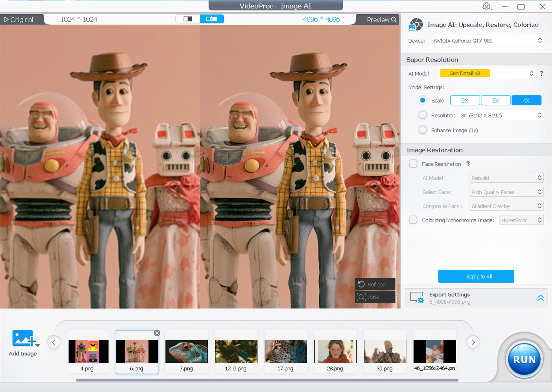This screenshot has width=552, height=392.
Task: Select the 4.png thumbnail
Action: pos(89,352)
